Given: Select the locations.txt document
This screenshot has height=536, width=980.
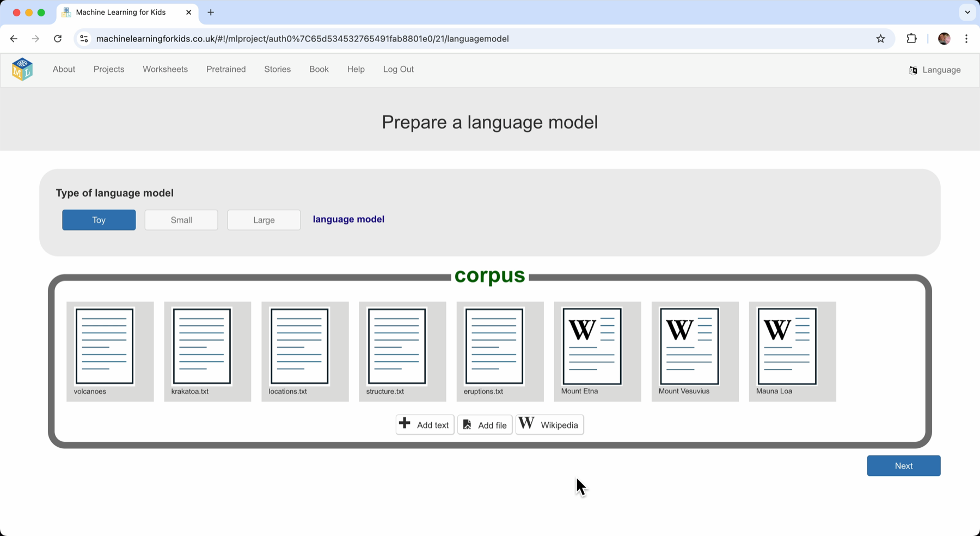Looking at the screenshot, I should tap(299, 346).
